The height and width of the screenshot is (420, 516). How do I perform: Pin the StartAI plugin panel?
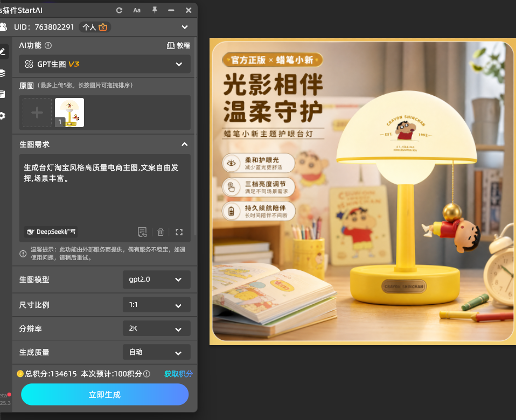(x=155, y=10)
